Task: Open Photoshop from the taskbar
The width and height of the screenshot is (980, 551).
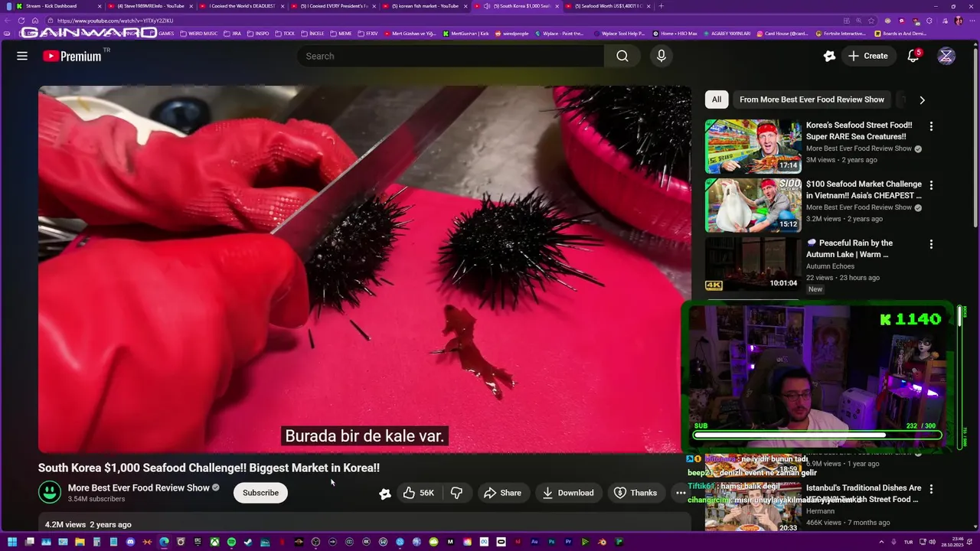Action: click(x=551, y=542)
